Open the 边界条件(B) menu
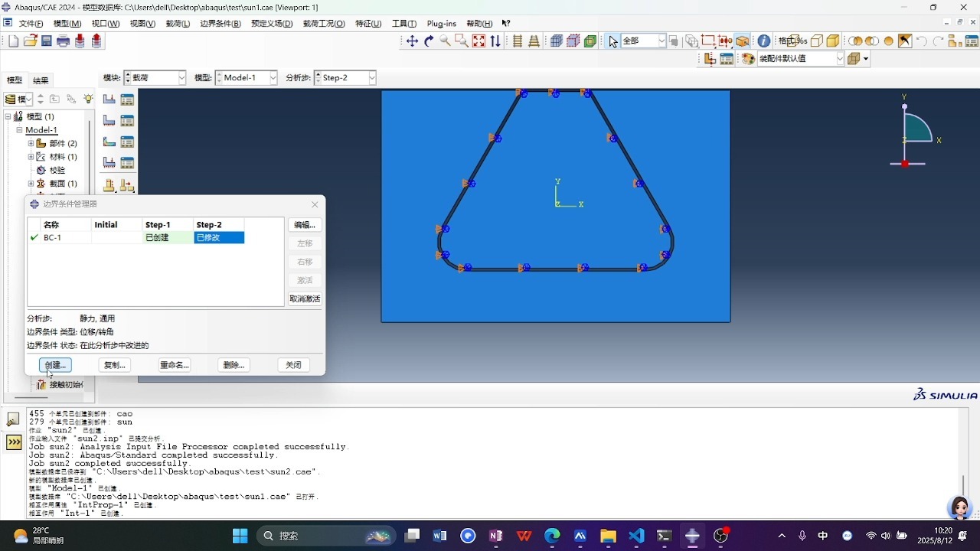Viewport: 980px width, 551px height. (x=220, y=24)
